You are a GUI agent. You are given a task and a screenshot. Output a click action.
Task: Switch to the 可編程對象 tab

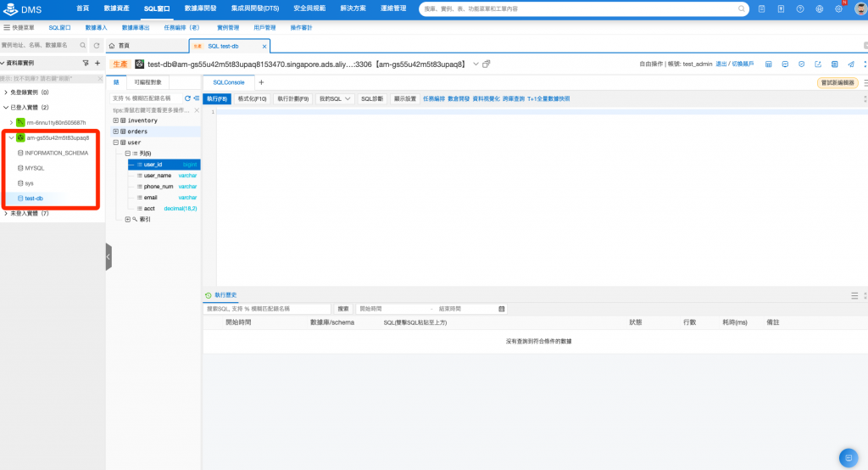147,82
